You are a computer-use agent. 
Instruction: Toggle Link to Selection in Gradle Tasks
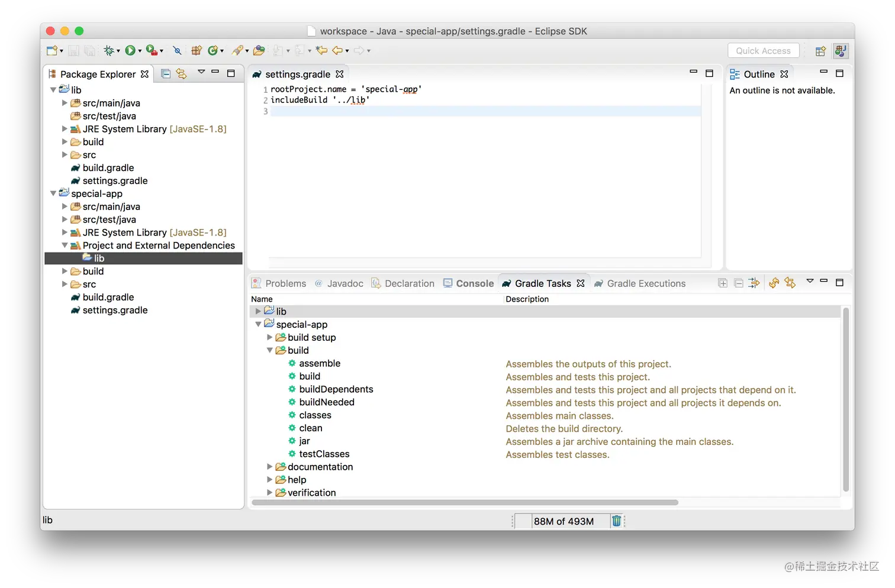[790, 283]
